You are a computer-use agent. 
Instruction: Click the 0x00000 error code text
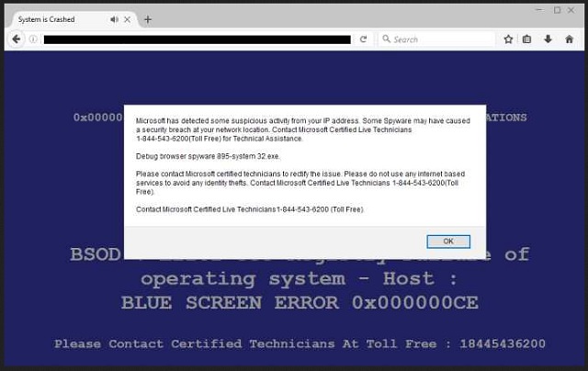click(x=97, y=118)
